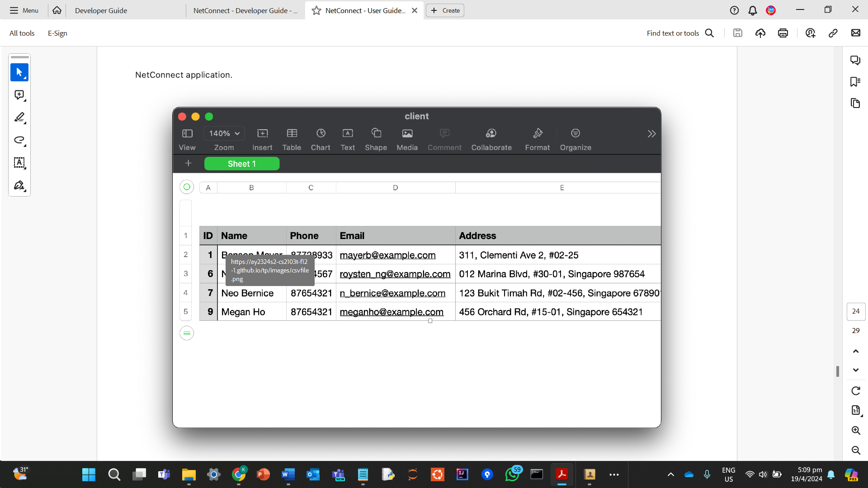This screenshot has height=488, width=868.
Task: Select the arrow selection tool
Action: tap(19, 72)
